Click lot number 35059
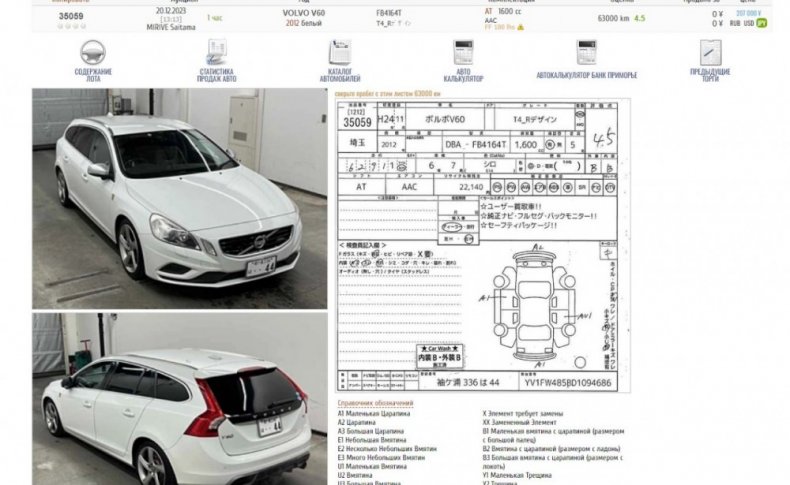 [x=71, y=16]
